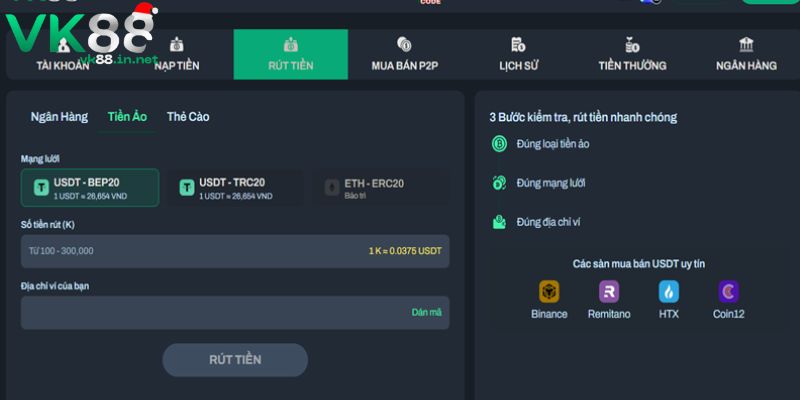
Task: Open the Coin12 exchange icon
Action: point(728,292)
